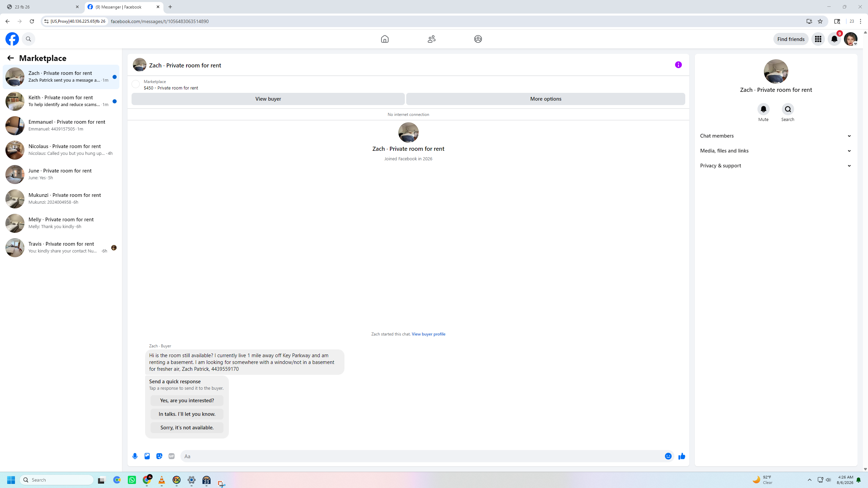Screen dimensions: 868x488
Task: Open the Facebook menu grid icon
Action: (818, 39)
